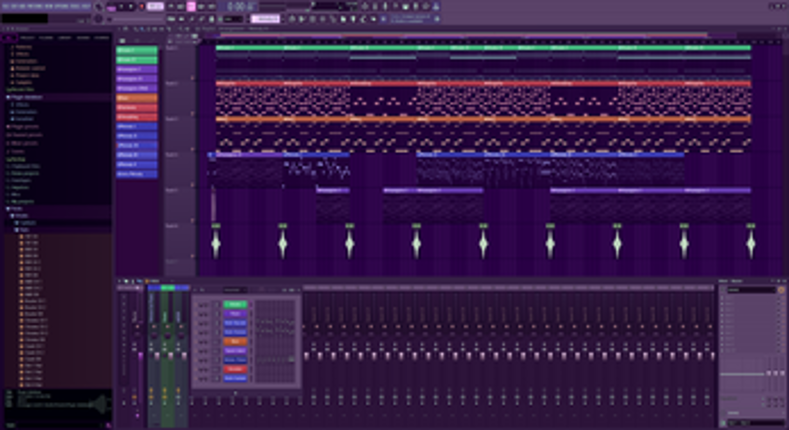Switch to the PROJECT tab in the browser
This screenshot has height=430, width=789.
click(x=28, y=38)
